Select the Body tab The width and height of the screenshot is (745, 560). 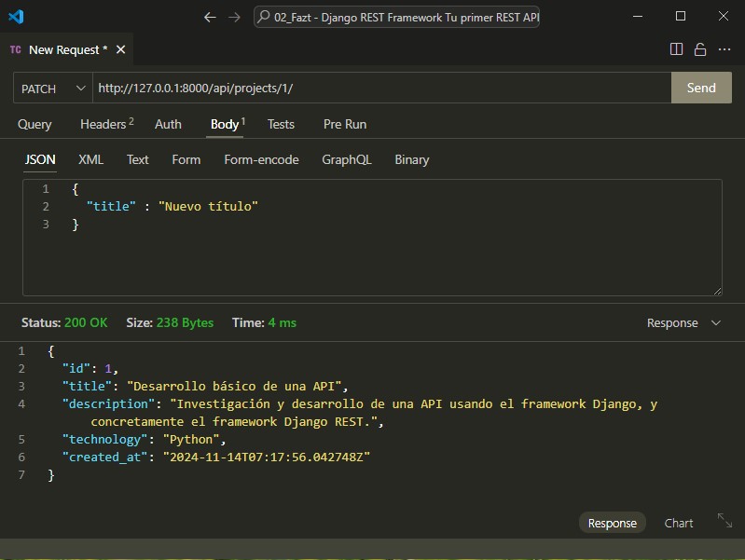228,125
